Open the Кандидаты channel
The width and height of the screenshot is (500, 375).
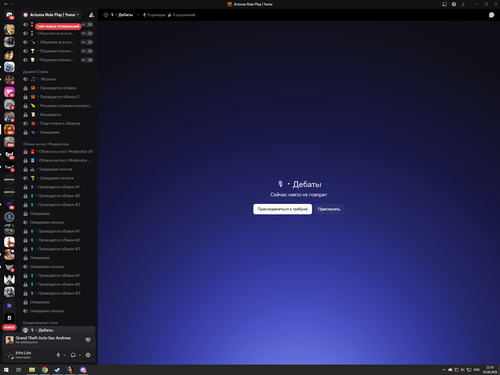click(x=58, y=115)
